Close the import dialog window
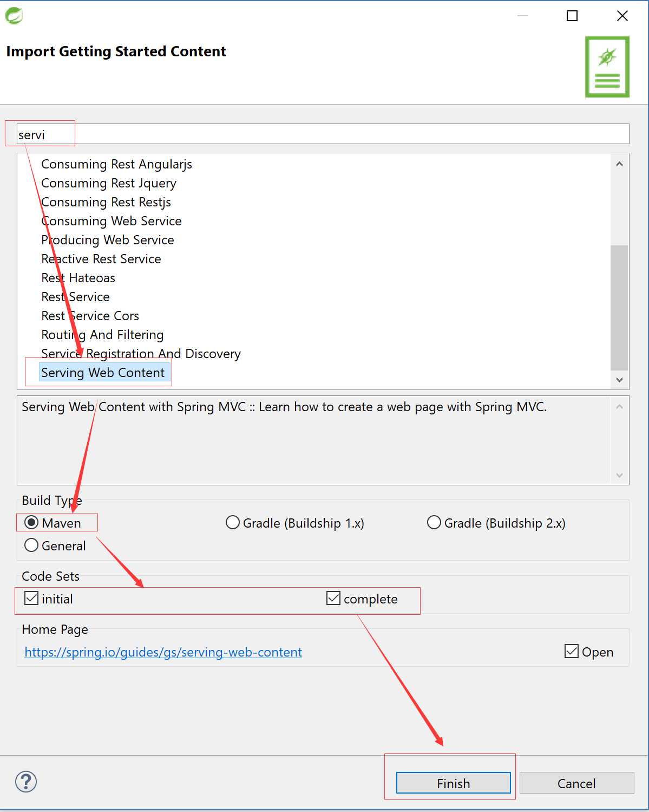Screen dimensions: 649x812 [x=622, y=16]
